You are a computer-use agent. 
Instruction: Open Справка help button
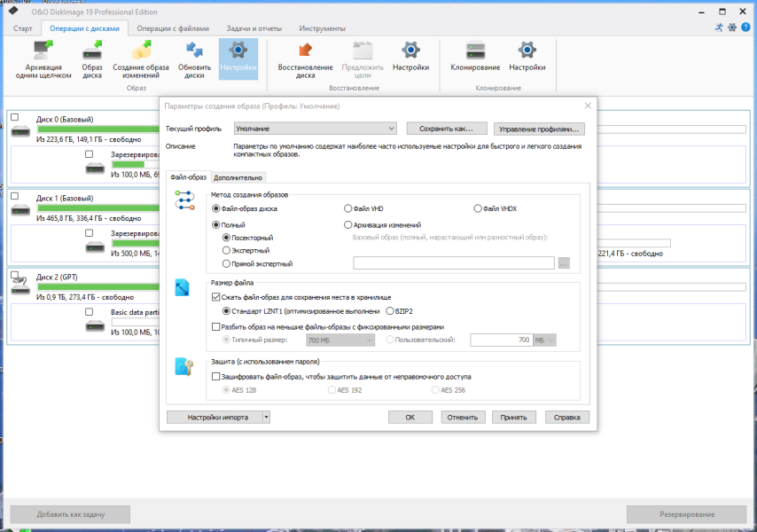(567, 418)
